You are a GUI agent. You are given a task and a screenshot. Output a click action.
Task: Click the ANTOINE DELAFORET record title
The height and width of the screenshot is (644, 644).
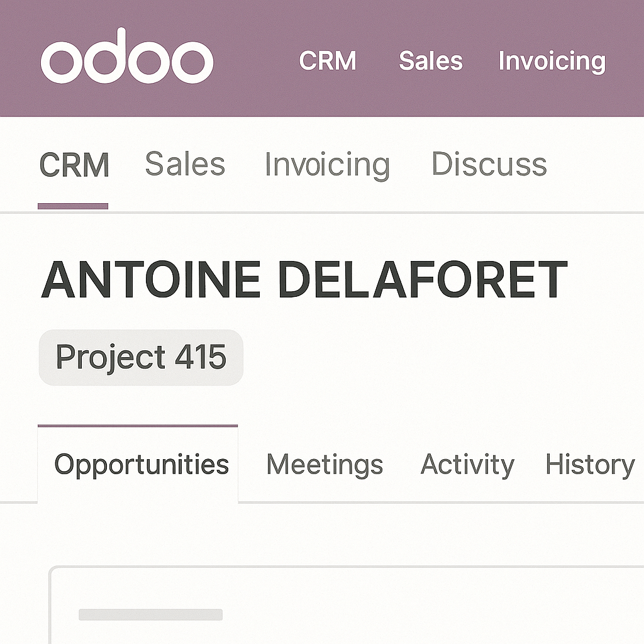(304, 279)
